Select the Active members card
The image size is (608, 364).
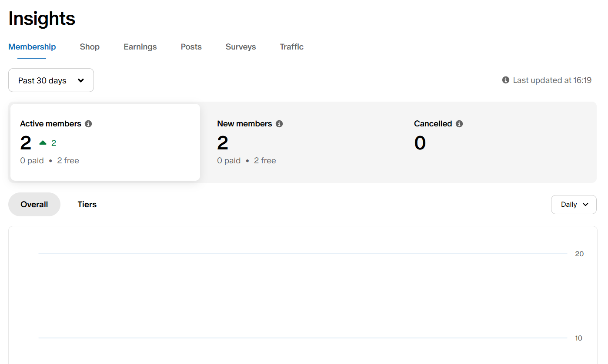[105, 142]
